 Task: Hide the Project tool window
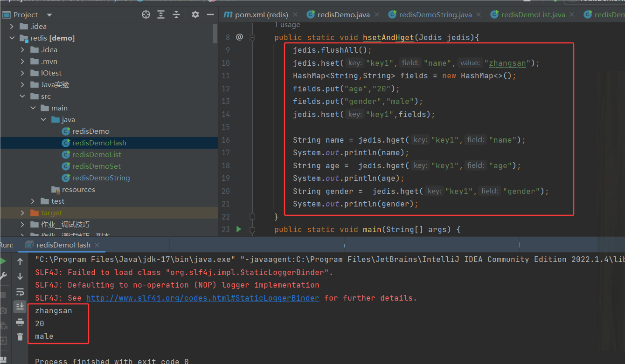tap(210, 14)
